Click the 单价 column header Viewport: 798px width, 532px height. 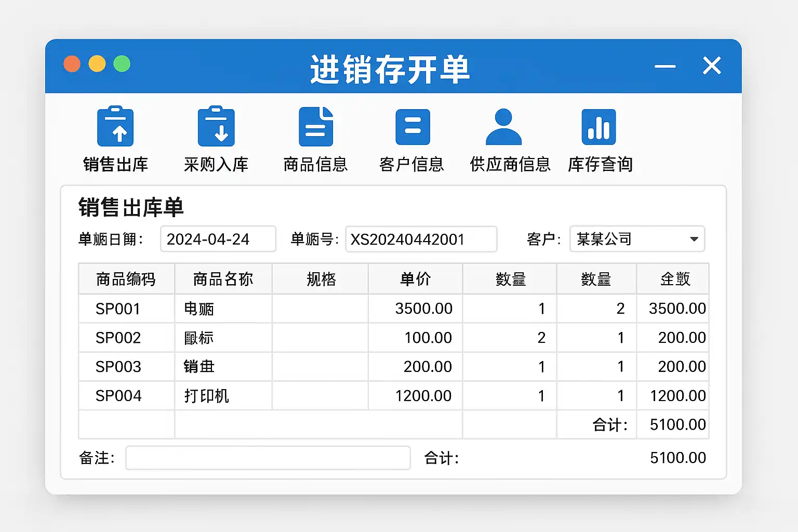coord(415,279)
